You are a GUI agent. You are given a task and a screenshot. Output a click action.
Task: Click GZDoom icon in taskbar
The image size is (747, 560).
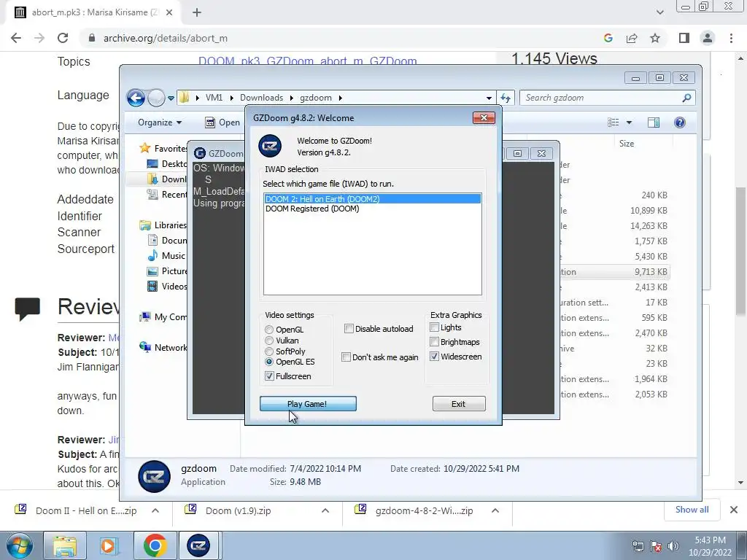(198, 545)
